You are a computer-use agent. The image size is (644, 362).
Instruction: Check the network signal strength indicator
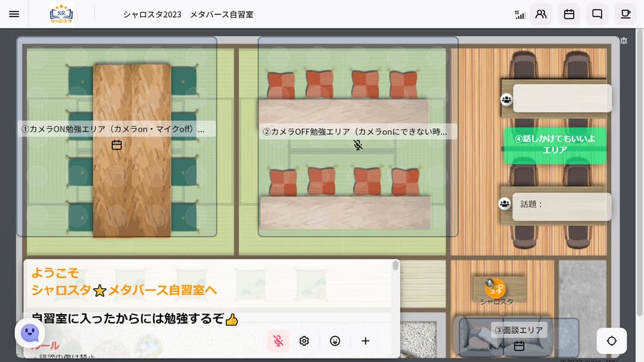tap(519, 14)
